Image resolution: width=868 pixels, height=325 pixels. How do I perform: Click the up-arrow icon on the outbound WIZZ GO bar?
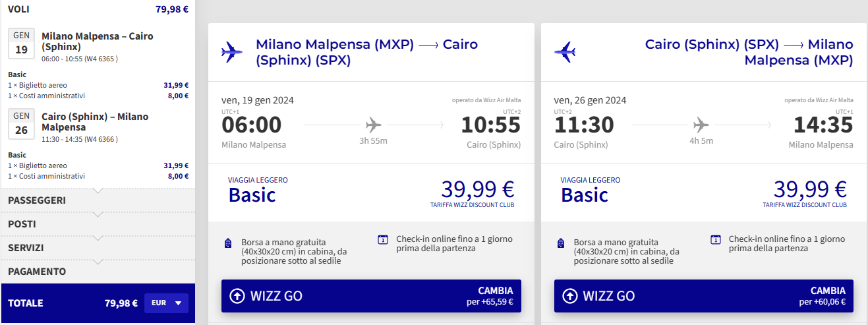pyautogui.click(x=237, y=296)
